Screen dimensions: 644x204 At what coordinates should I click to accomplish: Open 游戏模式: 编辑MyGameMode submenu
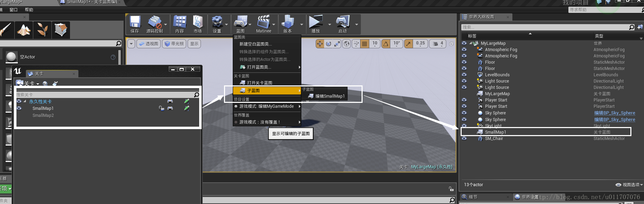267,106
